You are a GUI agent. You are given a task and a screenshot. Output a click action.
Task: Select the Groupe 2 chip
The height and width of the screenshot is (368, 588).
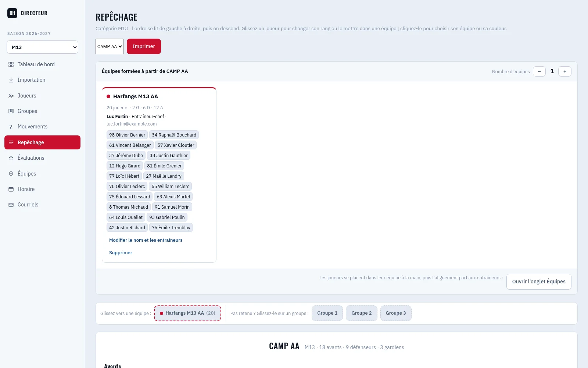tap(362, 313)
